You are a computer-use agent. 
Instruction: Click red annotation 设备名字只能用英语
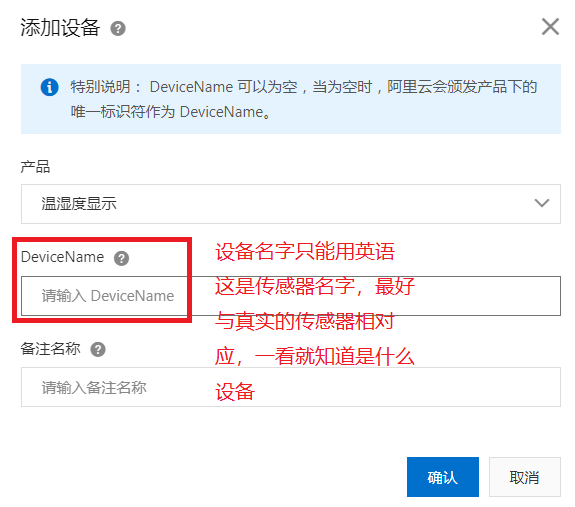click(x=305, y=251)
